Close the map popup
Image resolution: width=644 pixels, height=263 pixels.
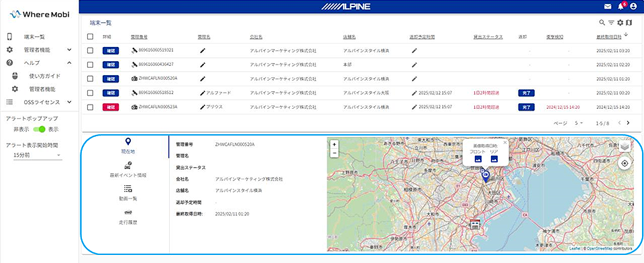tap(504, 143)
